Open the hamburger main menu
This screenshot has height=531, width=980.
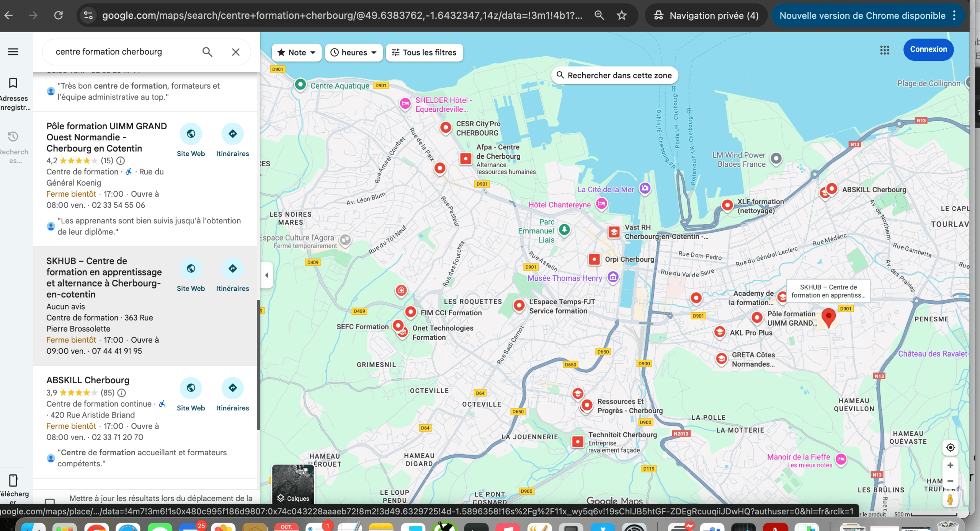(13, 52)
